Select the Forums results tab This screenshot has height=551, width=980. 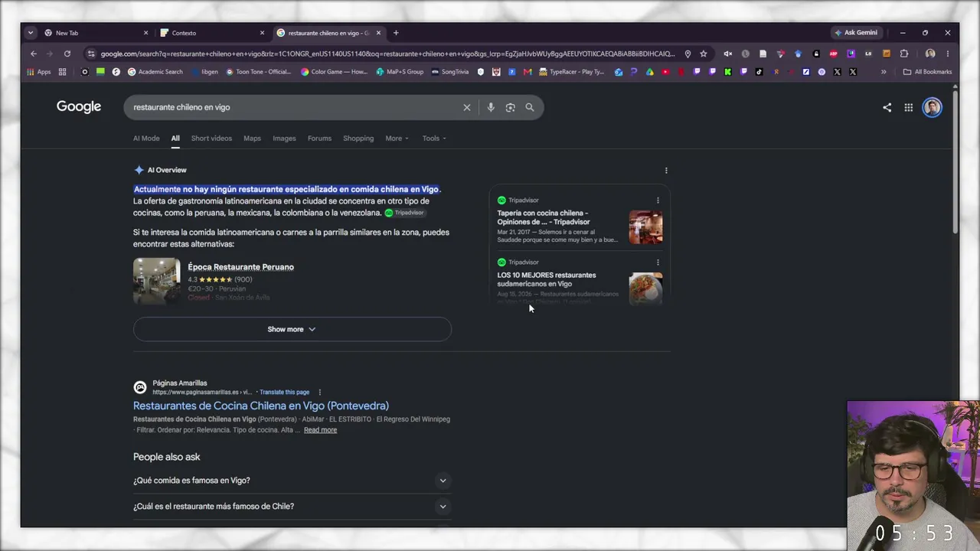coord(319,139)
